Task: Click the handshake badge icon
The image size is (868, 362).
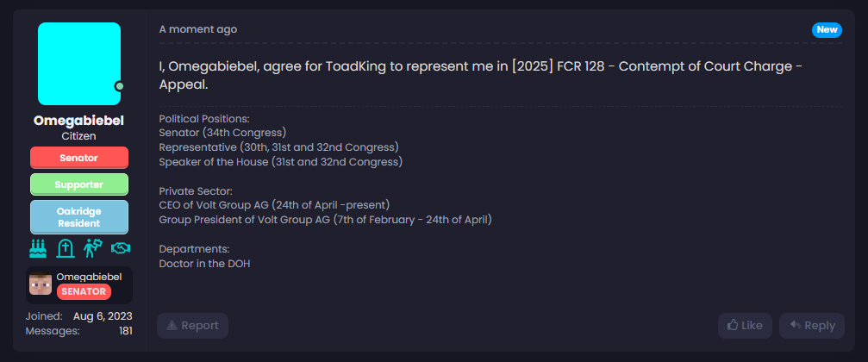Action: (120, 249)
